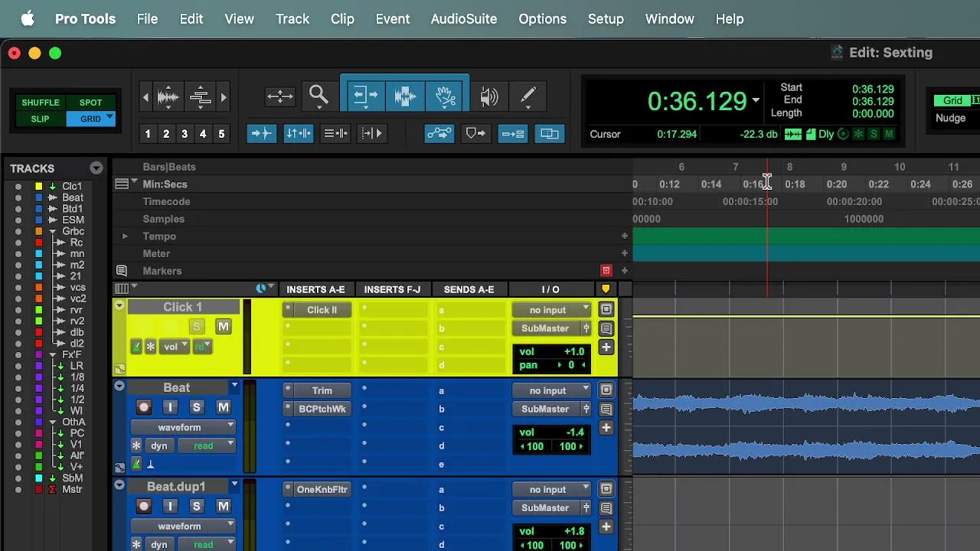Open the Setup menu
The width and height of the screenshot is (980, 551).
[x=606, y=19]
